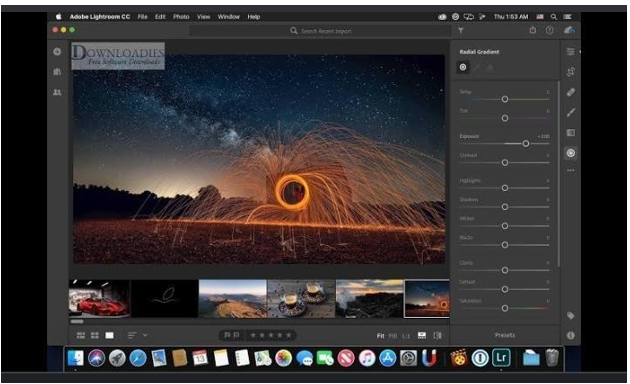
Task: Select the Linear Gradient tool
Action: tap(571, 133)
